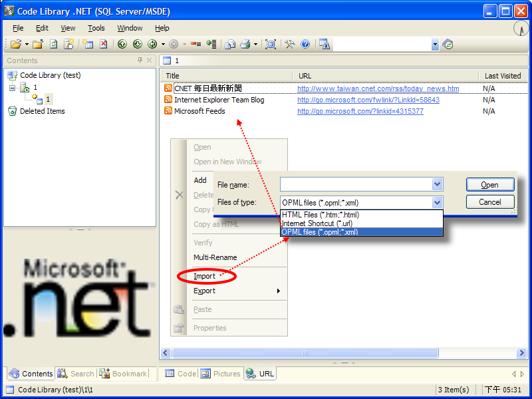Open the File name dropdown arrow

[437, 185]
